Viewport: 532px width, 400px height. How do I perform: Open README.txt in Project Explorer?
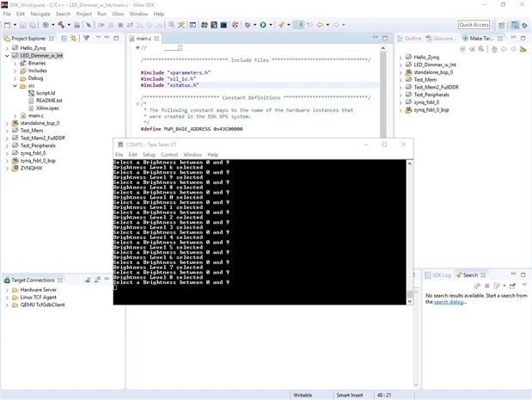tap(50, 101)
